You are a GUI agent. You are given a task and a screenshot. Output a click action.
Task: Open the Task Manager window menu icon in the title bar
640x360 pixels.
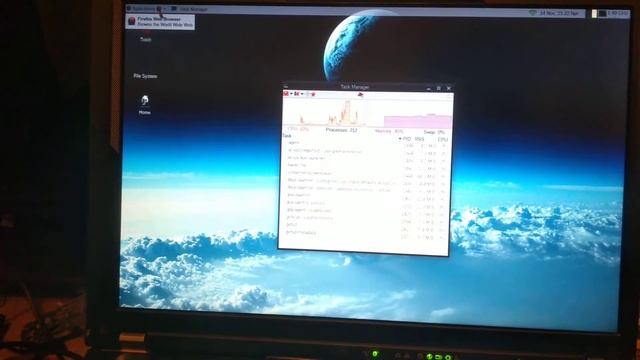coord(286,87)
